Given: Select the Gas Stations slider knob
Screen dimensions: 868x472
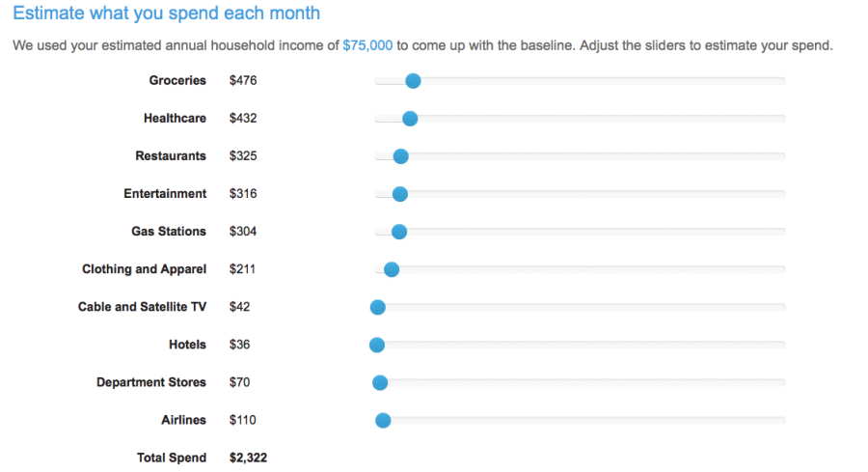Looking at the screenshot, I should 399,232.
